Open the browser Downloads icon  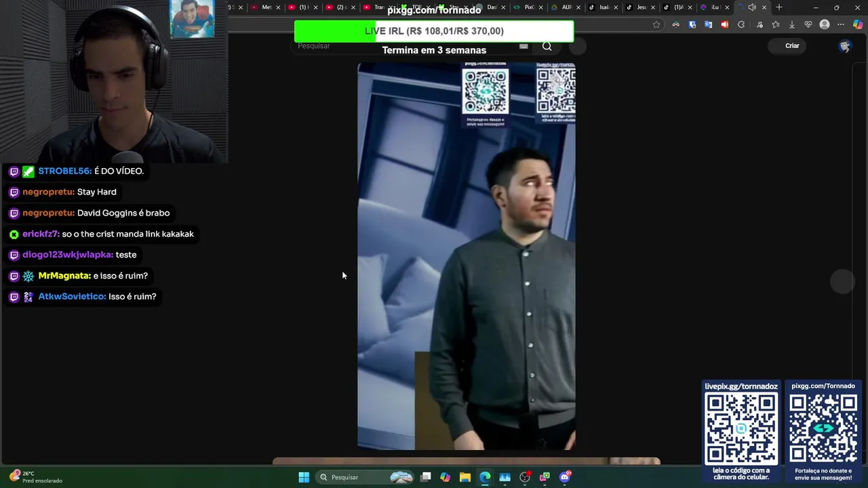pyautogui.click(x=791, y=24)
